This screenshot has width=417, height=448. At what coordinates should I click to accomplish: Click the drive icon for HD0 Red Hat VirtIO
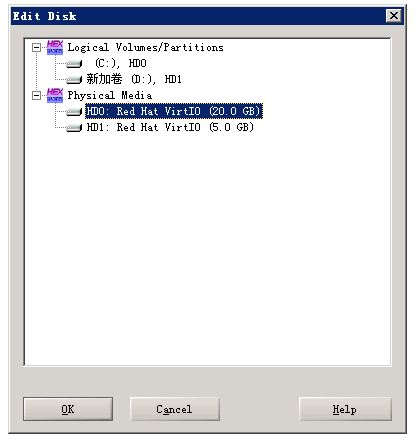click(x=74, y=111)
